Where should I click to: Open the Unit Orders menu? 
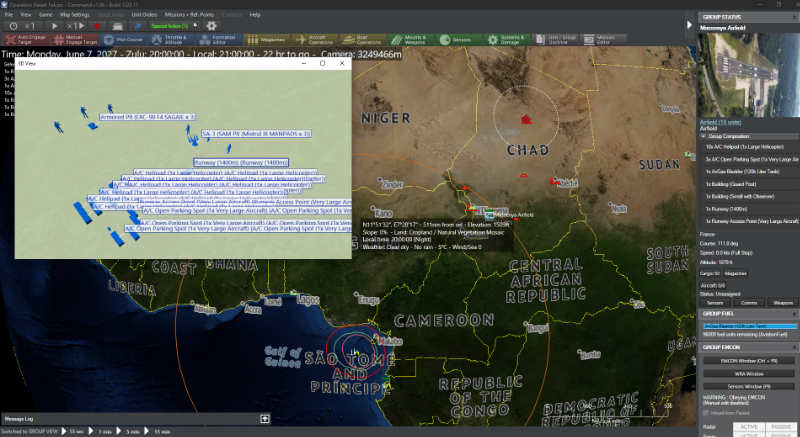(144, 15)
